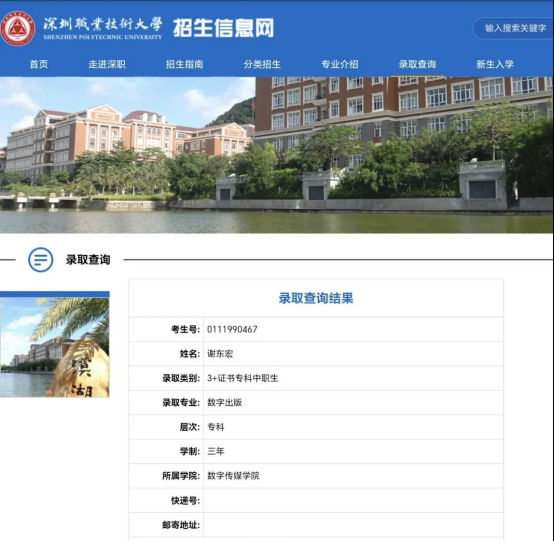This screenshot has height=541, width=554.
Task: Click the 录取查询结果 table heading
Action: point(316,298)
